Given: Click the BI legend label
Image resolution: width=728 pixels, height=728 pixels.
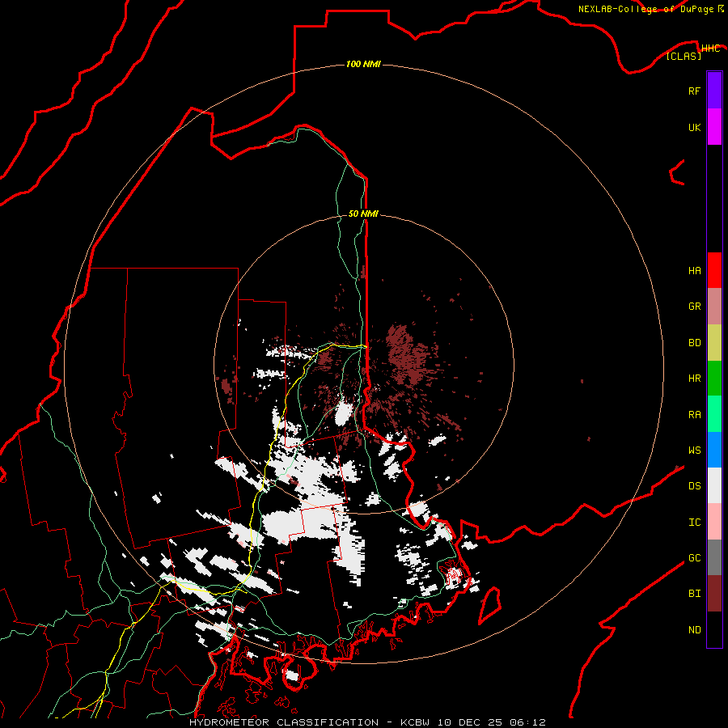Looking at the screenshot, I should tap(694, 594).
